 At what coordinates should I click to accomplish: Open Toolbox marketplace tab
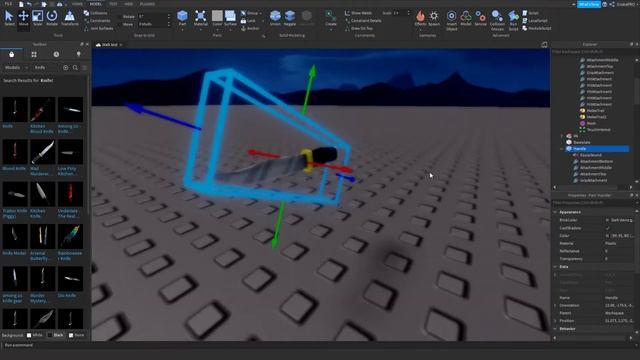coord(11,54)
